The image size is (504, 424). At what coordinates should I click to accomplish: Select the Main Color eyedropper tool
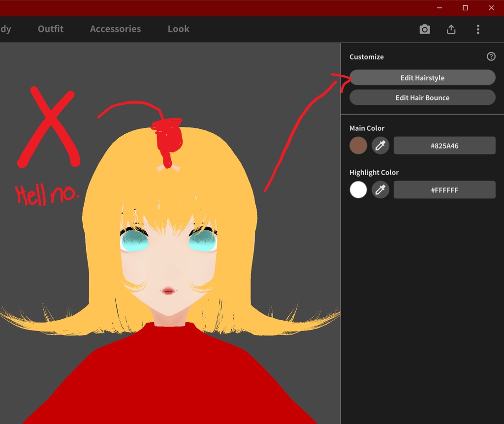(380, 145)
